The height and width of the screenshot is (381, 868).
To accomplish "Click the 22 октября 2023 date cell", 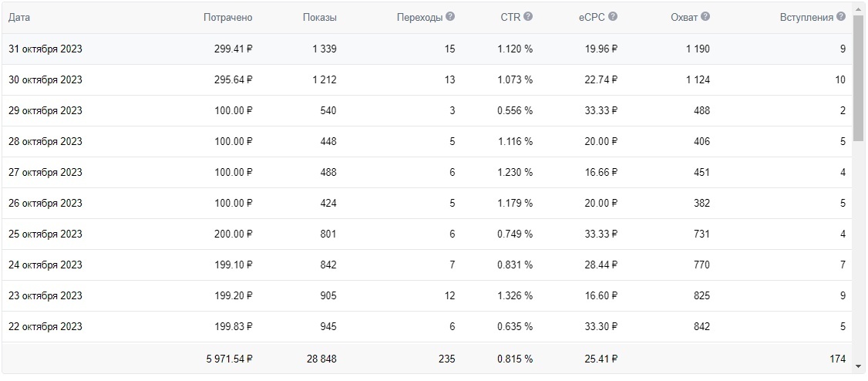I will point(45,327).
